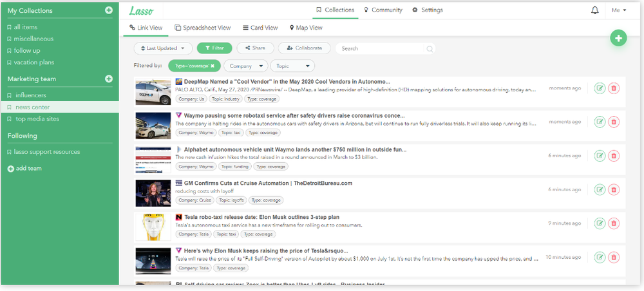Image resolution: width=644 pixels, height=291 pixels.
Task: Delete the Alphabet Waymo $750 million item
Action: [x=614, y=156]
